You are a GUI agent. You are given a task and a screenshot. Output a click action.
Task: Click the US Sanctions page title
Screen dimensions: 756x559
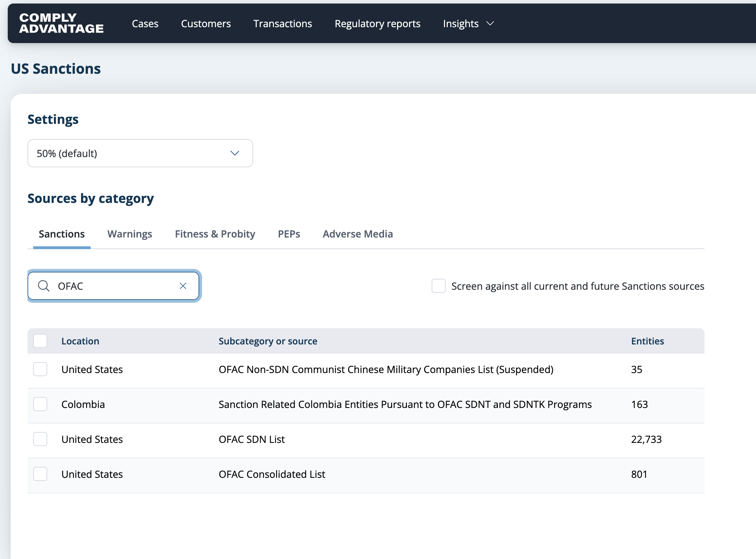pos(56,68)
